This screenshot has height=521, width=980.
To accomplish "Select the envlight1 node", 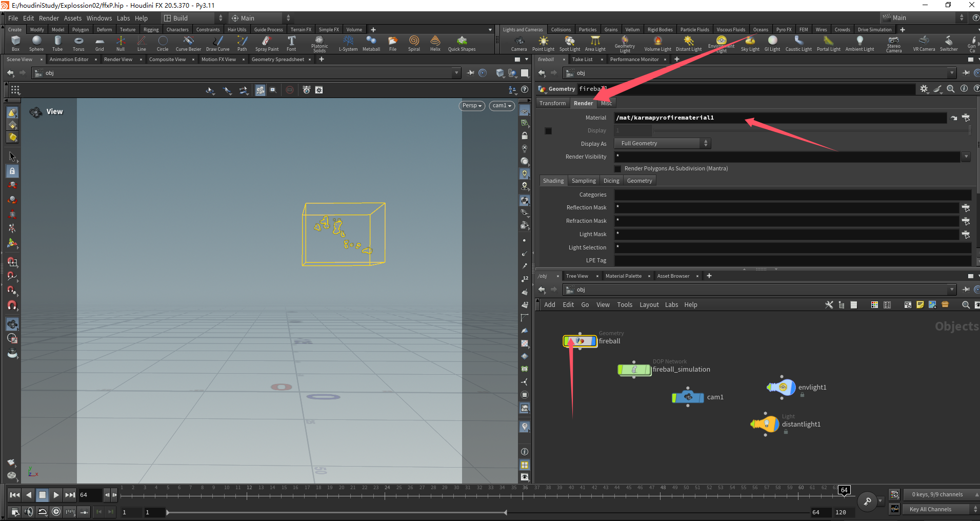I will click(x=781, y=388).
